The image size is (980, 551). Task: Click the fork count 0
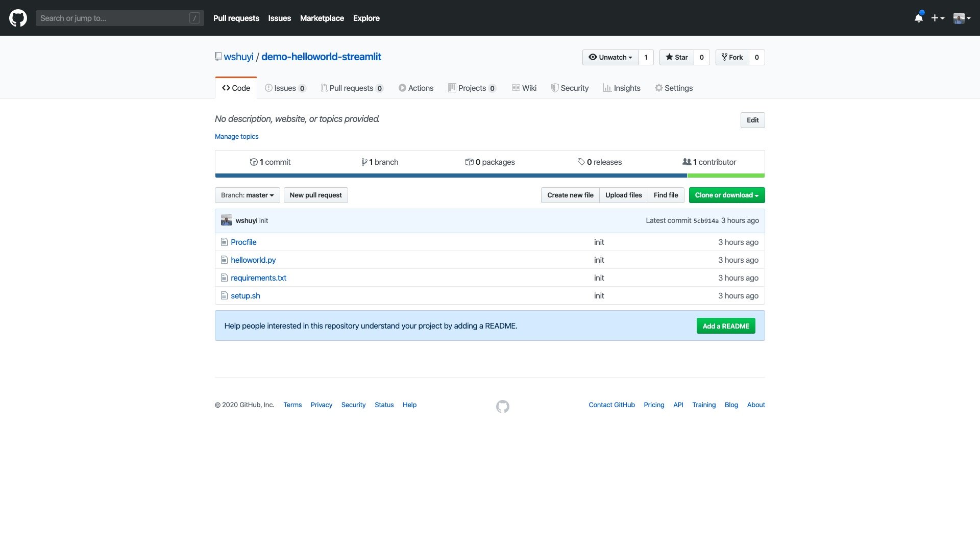757,57
